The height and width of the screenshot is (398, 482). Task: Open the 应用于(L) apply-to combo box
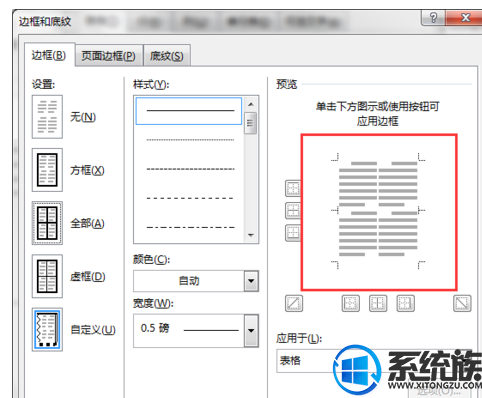376,361
